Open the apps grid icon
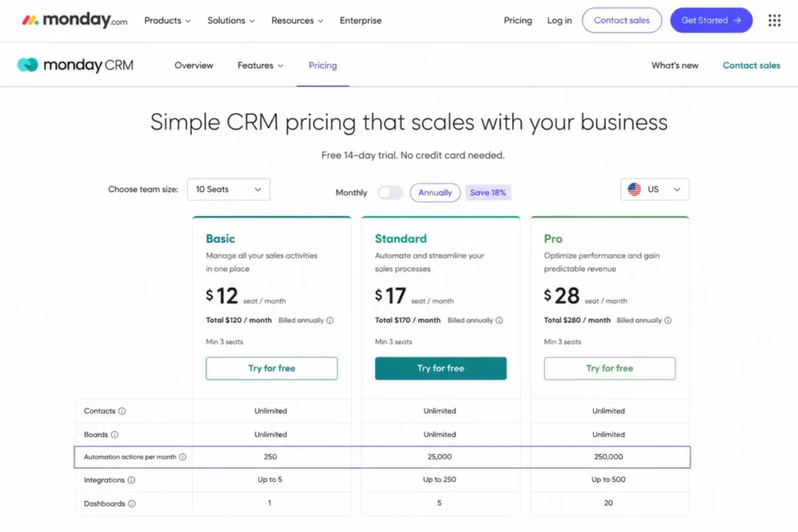 coord(774,20)
